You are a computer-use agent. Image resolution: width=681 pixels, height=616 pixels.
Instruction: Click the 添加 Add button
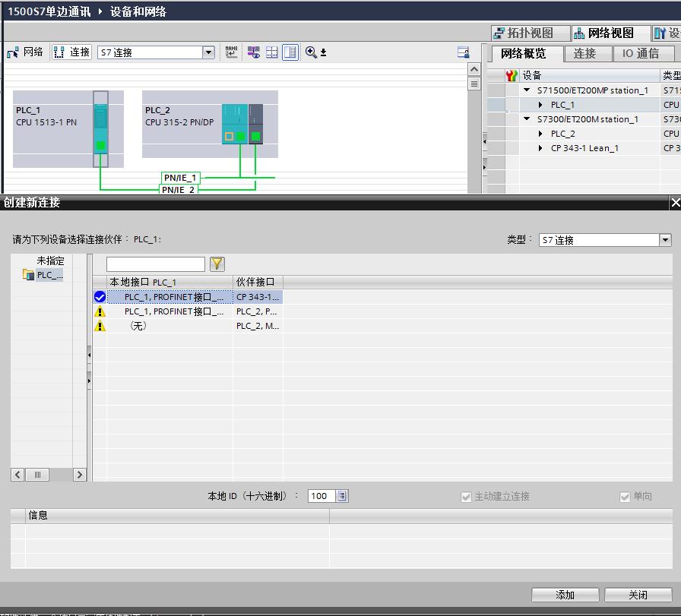tap(565, 595)
